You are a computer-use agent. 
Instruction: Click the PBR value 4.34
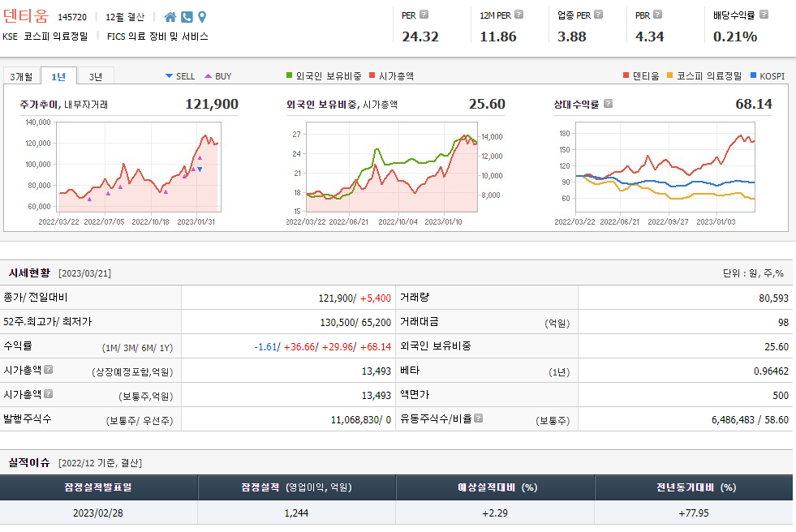[650, 36]
